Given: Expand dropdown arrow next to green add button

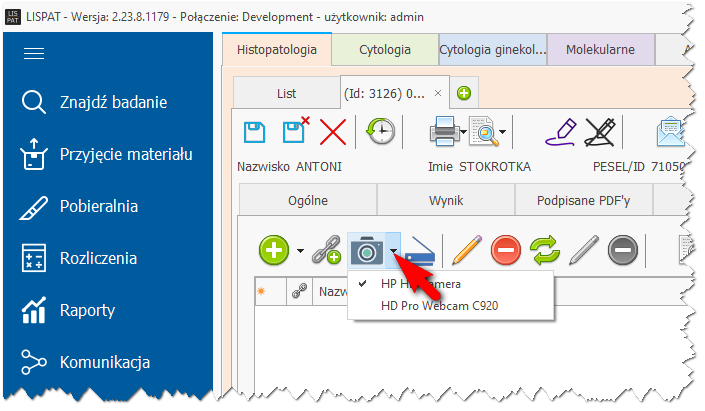Looking at the screenshot, I should (300, 251).
